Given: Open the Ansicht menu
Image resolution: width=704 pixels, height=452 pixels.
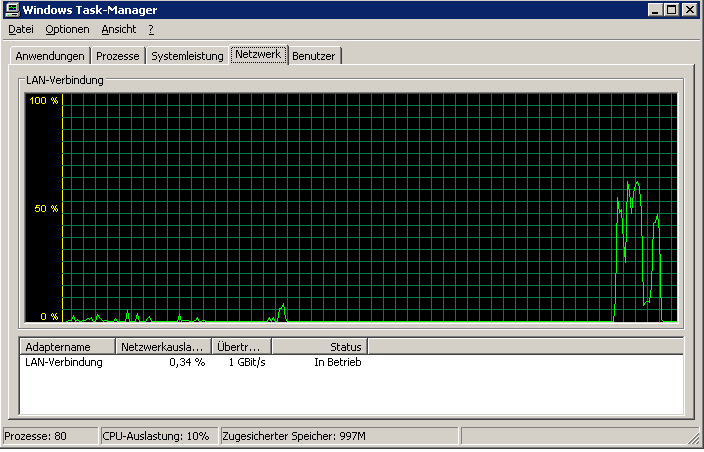Looking at the screenshot, I should (x=119, y=30).
